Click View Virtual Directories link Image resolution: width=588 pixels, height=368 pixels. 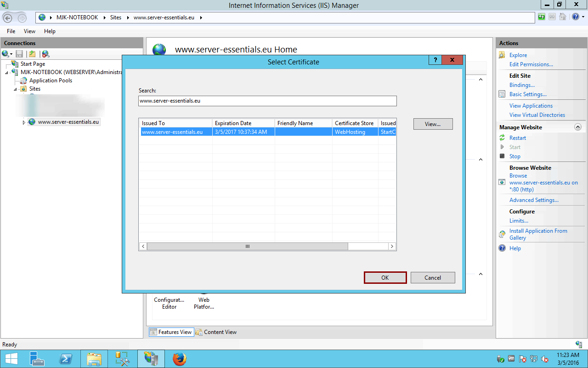tap(537, 115)
